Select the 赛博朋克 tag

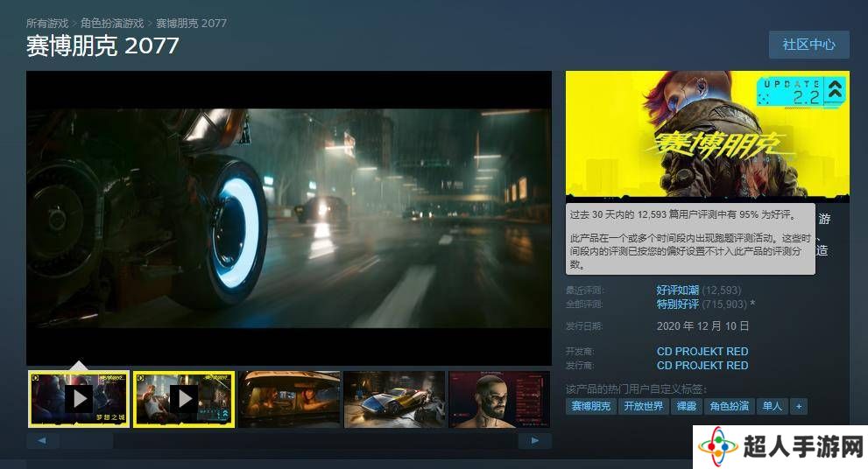(590, 406)
